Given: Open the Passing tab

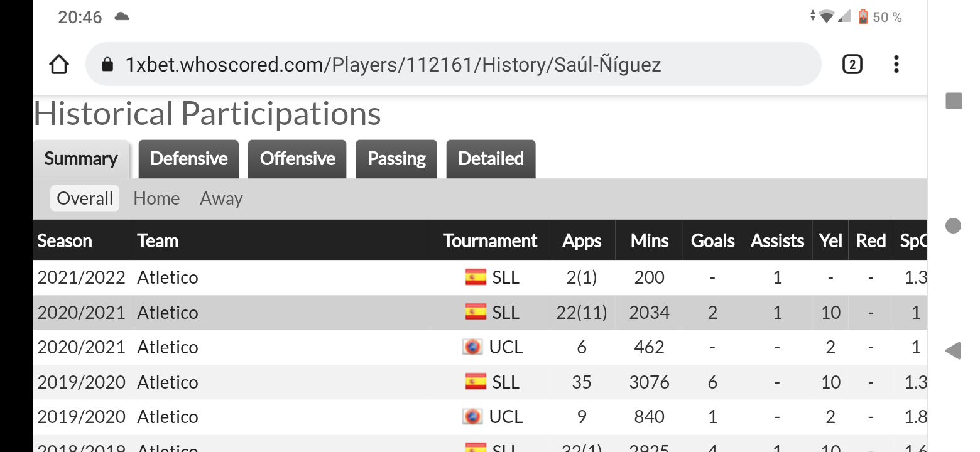Looking at the screenshot, I should click(396, 159).
